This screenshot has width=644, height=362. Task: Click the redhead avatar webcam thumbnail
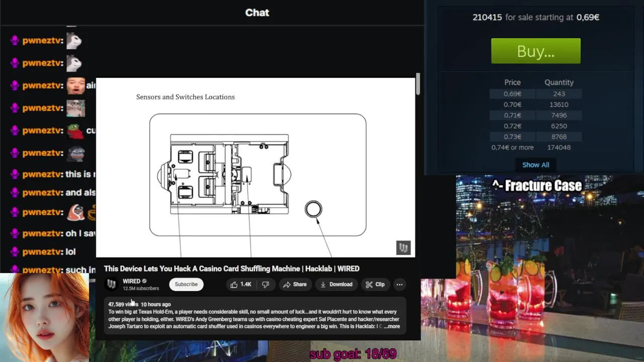tap(44, 318)
